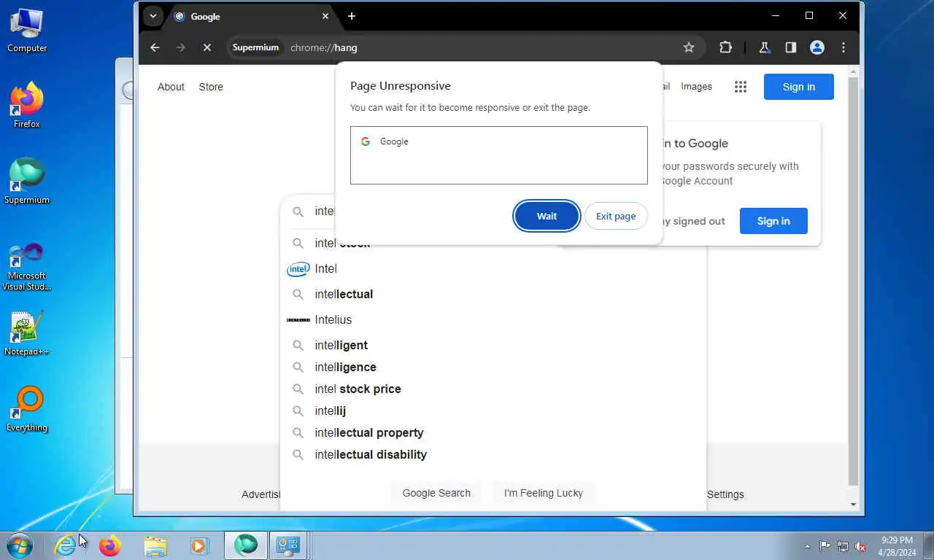Open the Microsoft Visual Studio desktop shortcut
The image size is (934, 560).
pyautogui.click(x=27, y=268)
